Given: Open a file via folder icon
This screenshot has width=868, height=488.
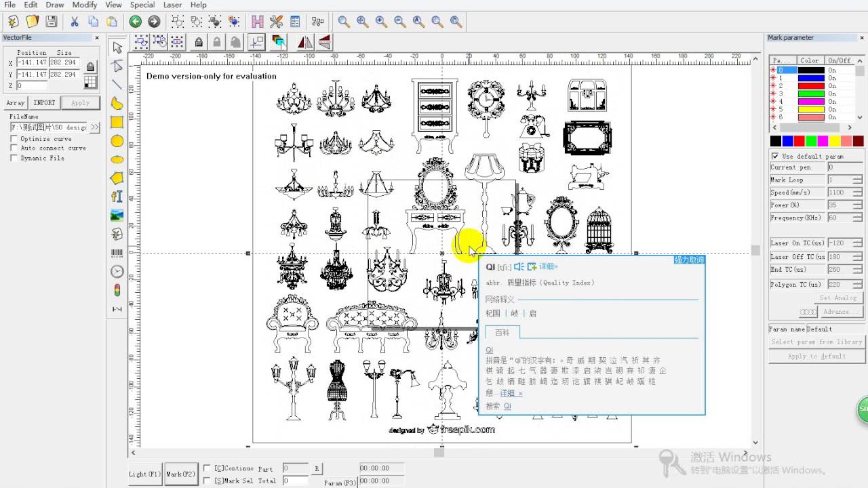Looking at the screenshot, I should [x=32, y=22].
